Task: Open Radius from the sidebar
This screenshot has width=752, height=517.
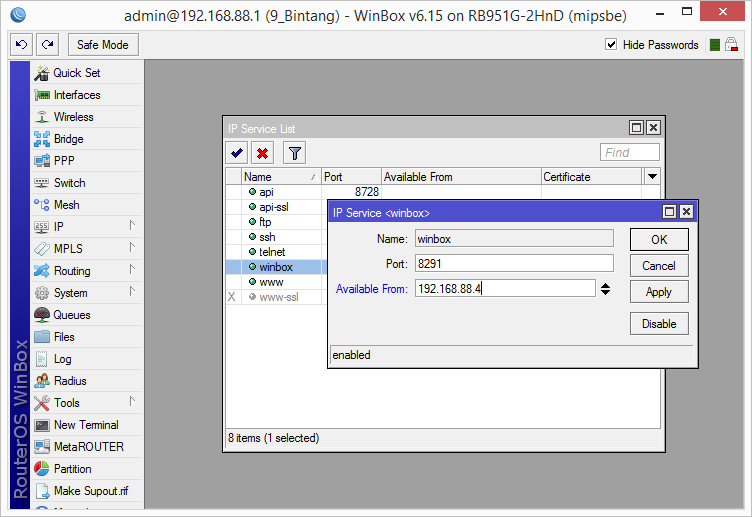Action: pyautogui.click(x=88, y=381)
